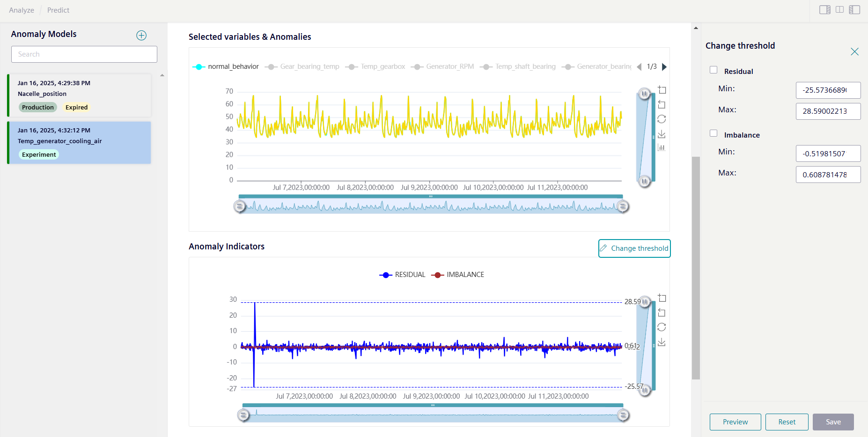Enable the Residual checkbox
The width and height of the screenshot is (868, 437).
click(714, 70)
